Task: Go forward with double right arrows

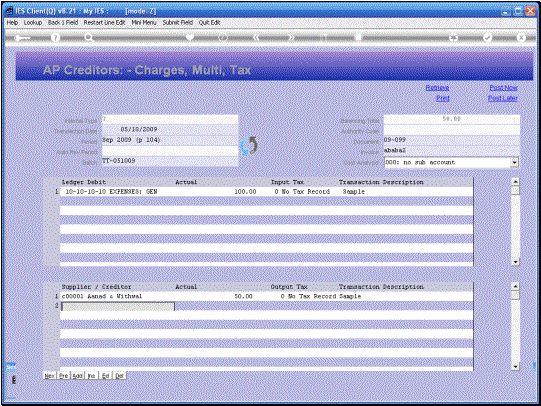Action: (x=291, y=37)
